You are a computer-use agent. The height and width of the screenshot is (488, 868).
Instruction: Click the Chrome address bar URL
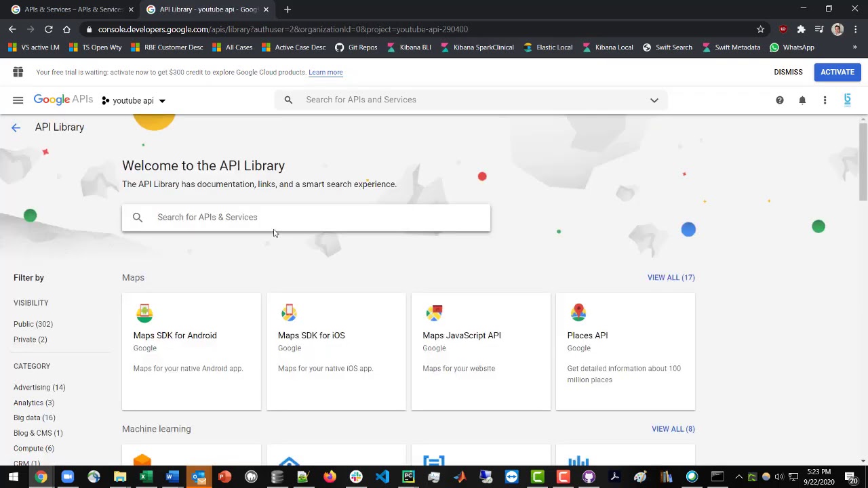click(x=283, y=29)
